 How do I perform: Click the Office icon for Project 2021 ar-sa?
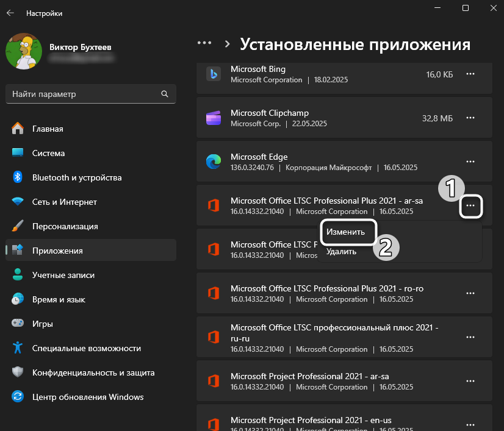coord(214,381)
